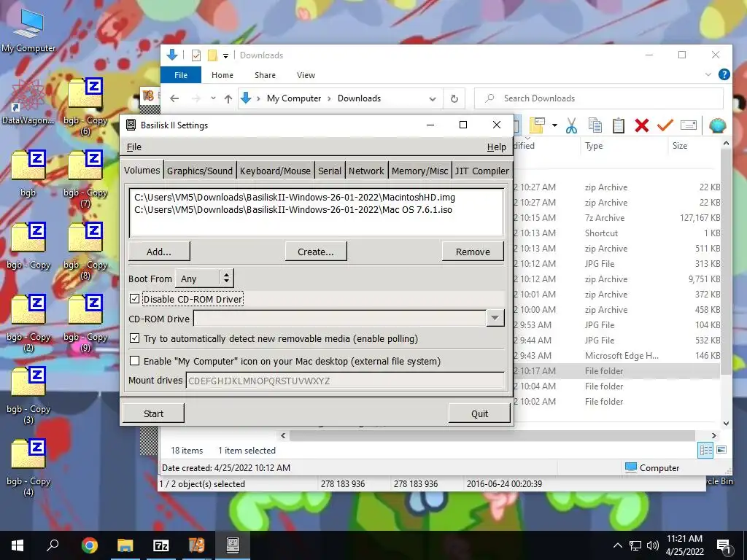Open My Computer desktop icon

pyautogui.click(x=28, y=29)
